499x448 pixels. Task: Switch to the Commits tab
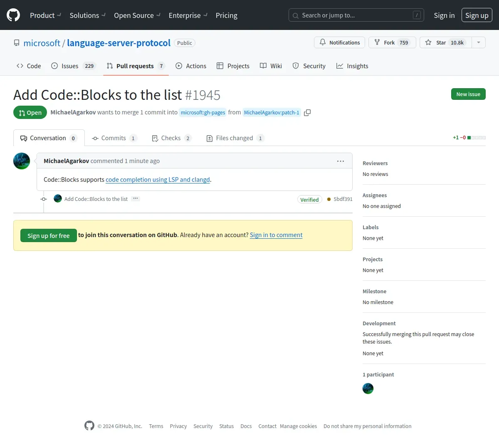(114, 138)
